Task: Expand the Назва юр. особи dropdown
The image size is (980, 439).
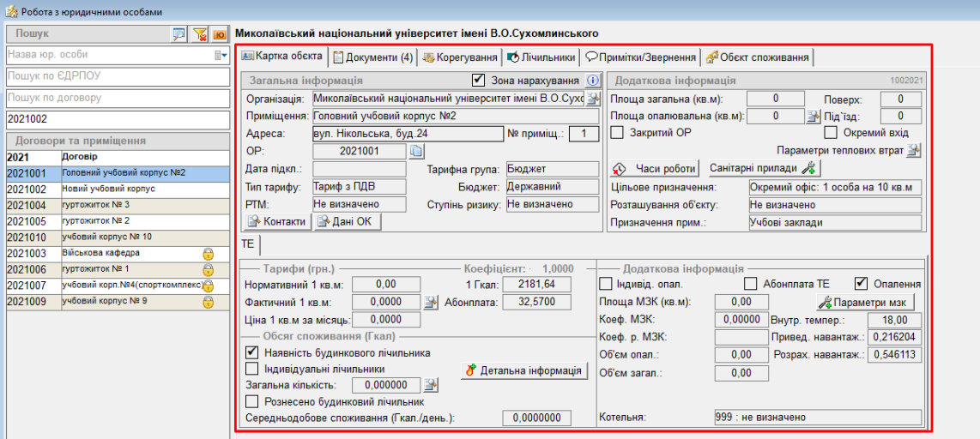Action: (221, 55)
